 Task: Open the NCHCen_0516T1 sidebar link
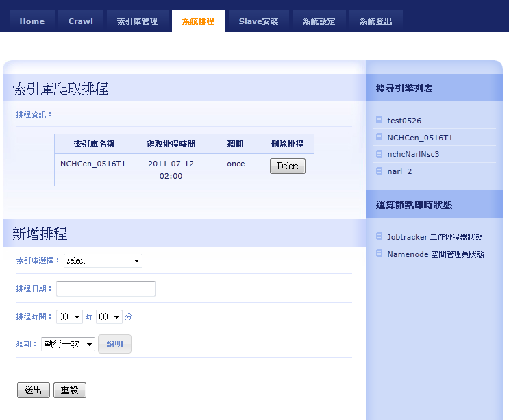coord(420,138)
